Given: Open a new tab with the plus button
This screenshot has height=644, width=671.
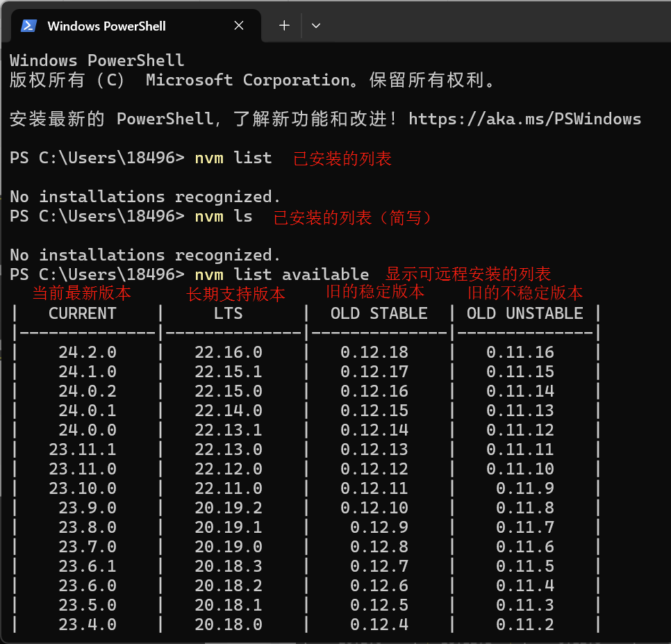Looking at the screenshot, I should click(x=284, y=26).
